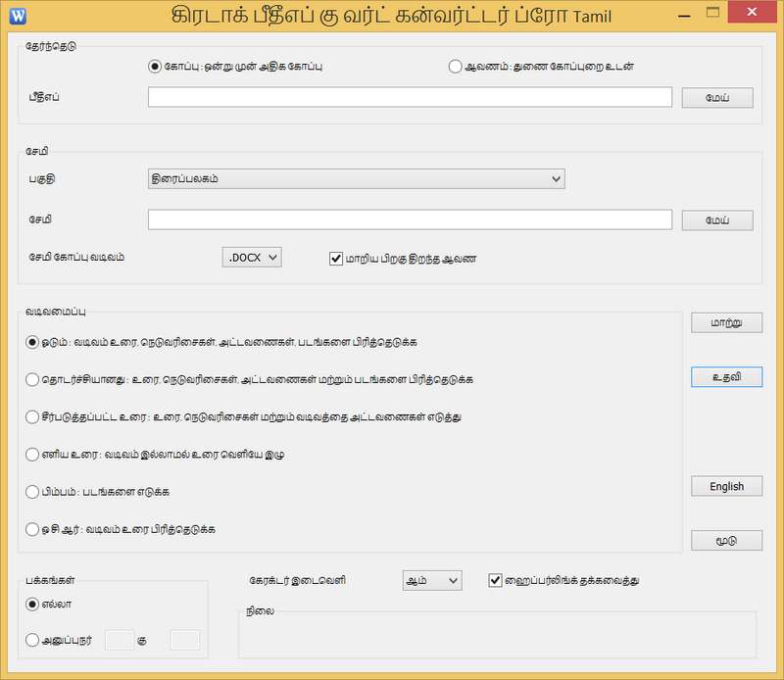
Task: Select the ஒ சி ஆர் OCR option
Action: click(x=33, y=528)
